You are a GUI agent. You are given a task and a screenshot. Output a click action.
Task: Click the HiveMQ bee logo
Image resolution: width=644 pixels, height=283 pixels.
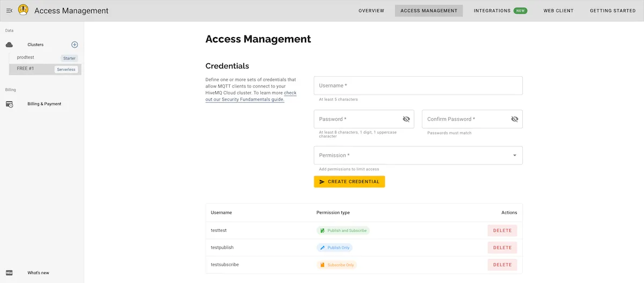point(23,10)
